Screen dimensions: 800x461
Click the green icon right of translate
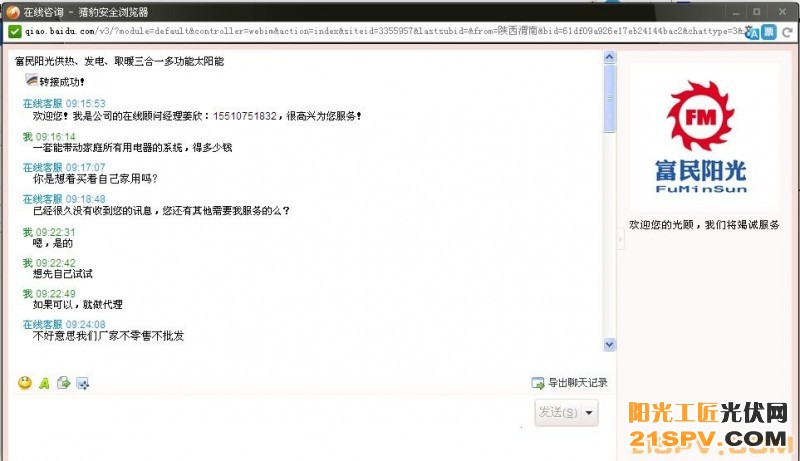click(x=769, y=31)
